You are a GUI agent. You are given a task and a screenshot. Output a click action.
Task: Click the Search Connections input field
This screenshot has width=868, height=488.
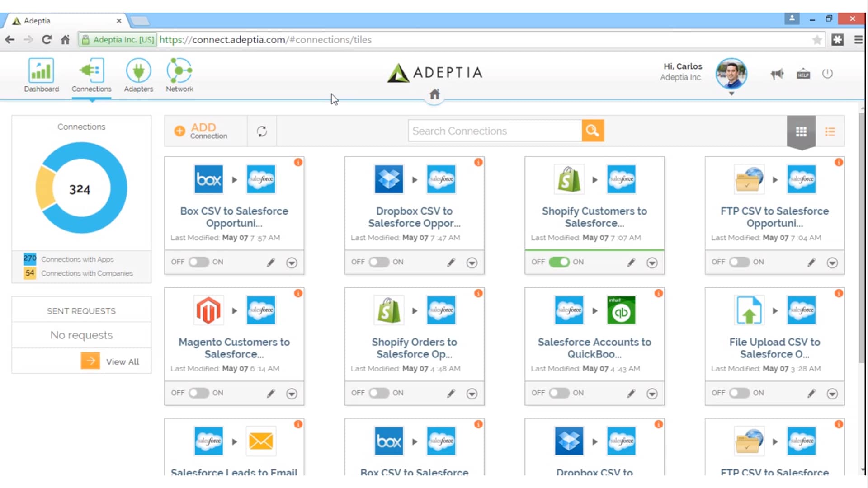(495, 131)
